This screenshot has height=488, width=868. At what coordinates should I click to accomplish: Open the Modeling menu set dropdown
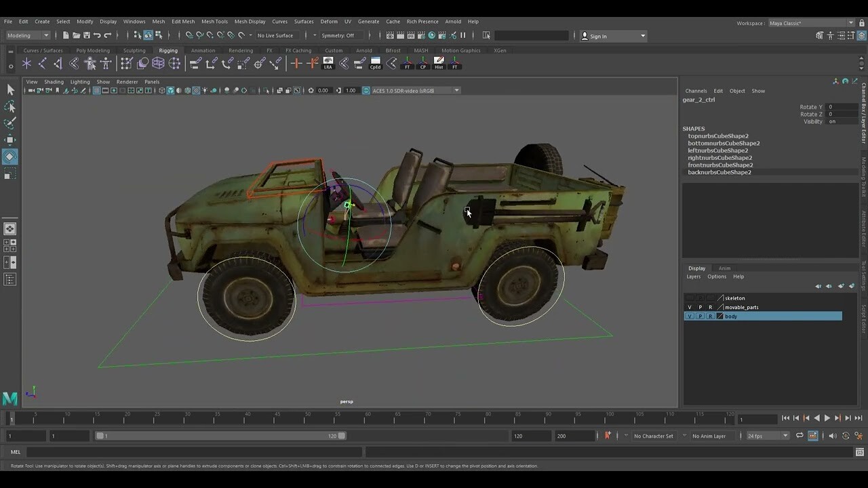tap(26, 35)
